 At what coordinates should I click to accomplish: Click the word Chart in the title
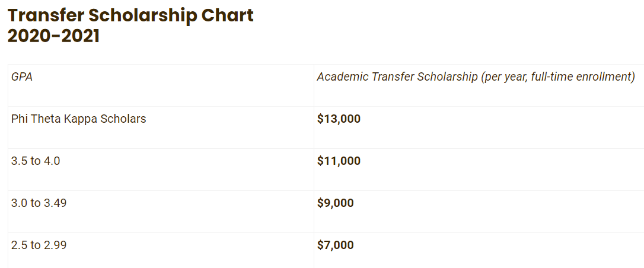(227, 15)
